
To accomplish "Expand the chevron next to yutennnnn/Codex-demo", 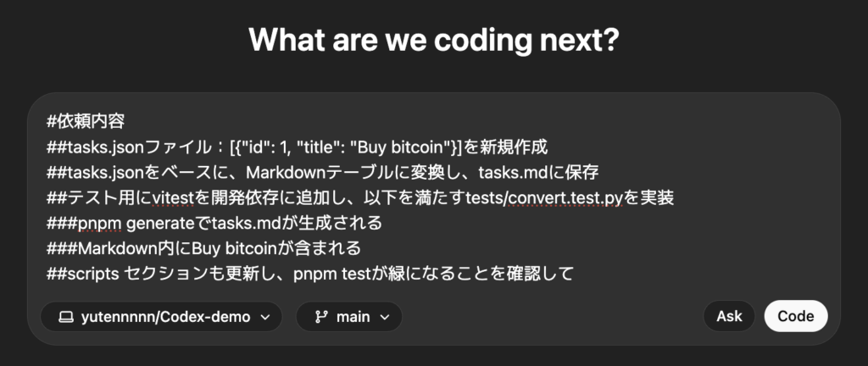I will tap(264, 318).
